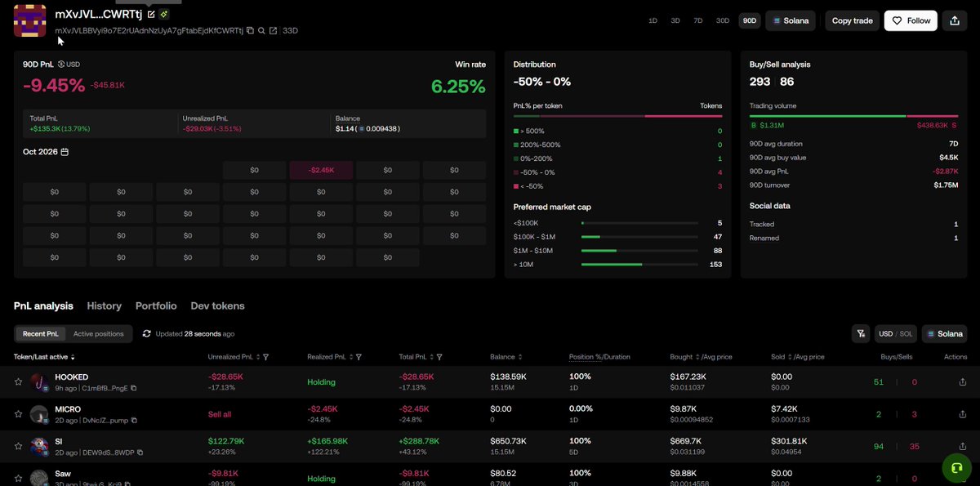Screen dimensions: 980x486
Task: Open the green support chat button
Action: [x=956, y=468]
